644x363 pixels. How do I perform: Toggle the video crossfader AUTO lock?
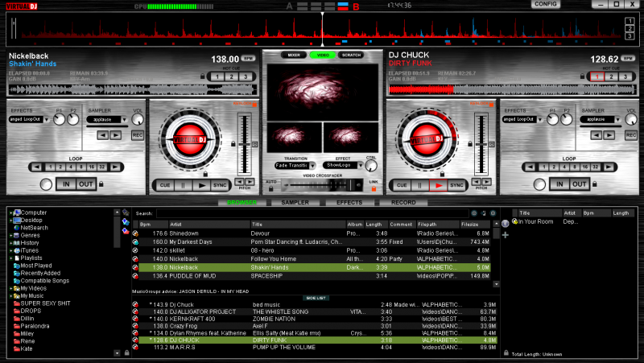(x=270, y=188)
